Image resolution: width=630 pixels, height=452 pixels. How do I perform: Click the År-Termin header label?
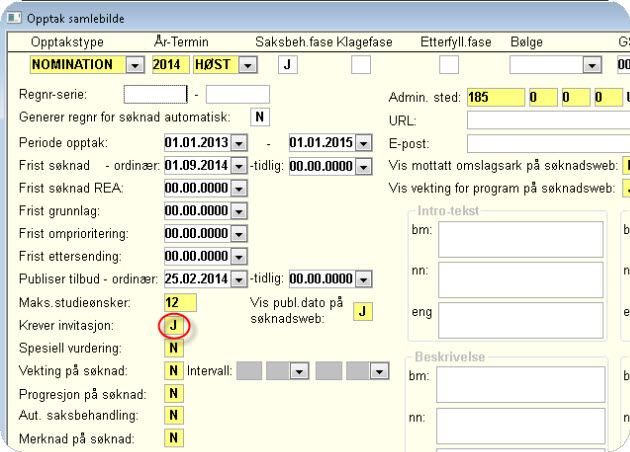click(181, 42)
